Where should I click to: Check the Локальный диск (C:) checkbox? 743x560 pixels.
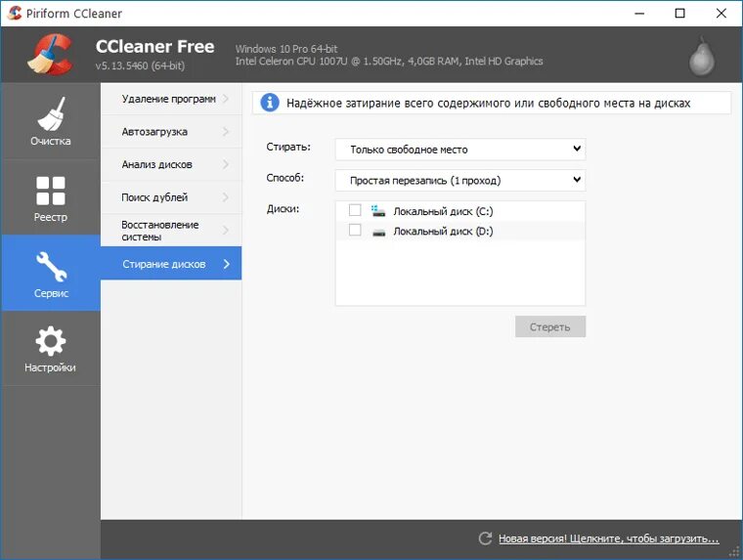click(x=355, y=210)
